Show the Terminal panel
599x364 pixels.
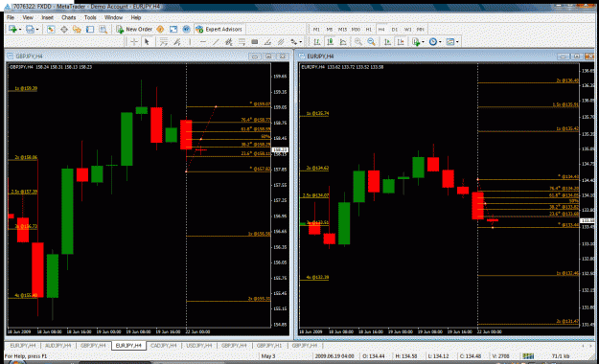pyautogui.click(x=90, y=29)
